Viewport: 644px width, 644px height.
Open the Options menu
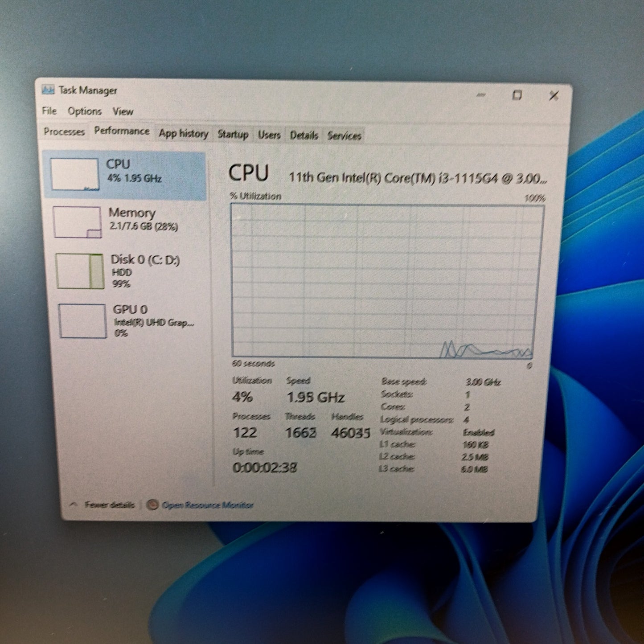coord(84,111)
